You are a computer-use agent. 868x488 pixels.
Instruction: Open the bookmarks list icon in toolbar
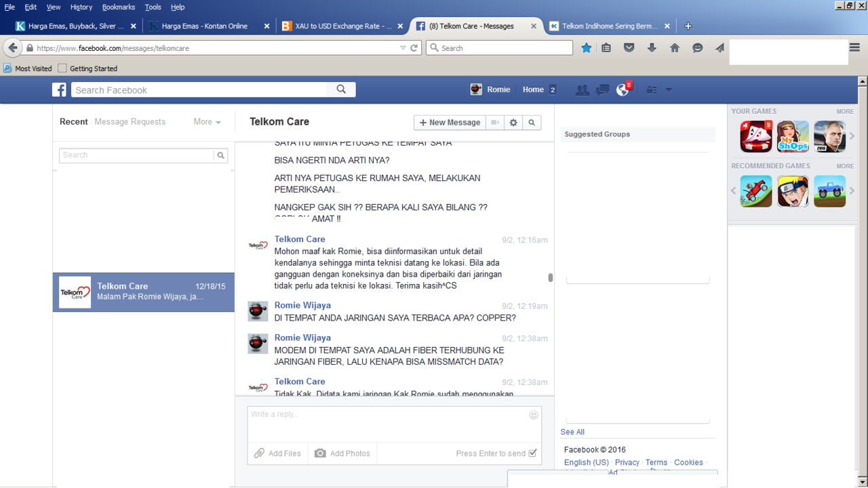pyautogui.click(x=607, y=48)
